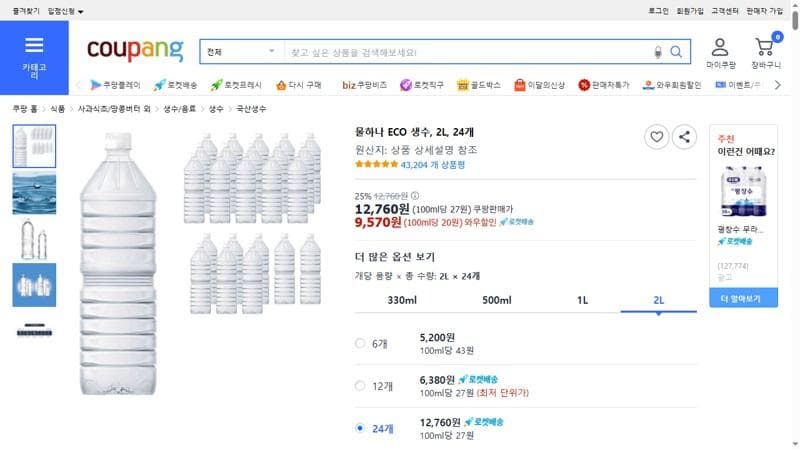Open 이벤트 shortcut
The width and height of the screenshot is (800, 450).
737,85
